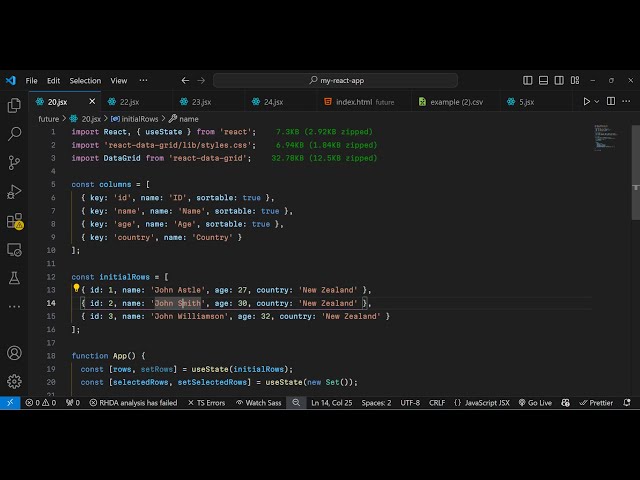
Task: Open the Accounts icon in activity bar
Action: (14, 353)
